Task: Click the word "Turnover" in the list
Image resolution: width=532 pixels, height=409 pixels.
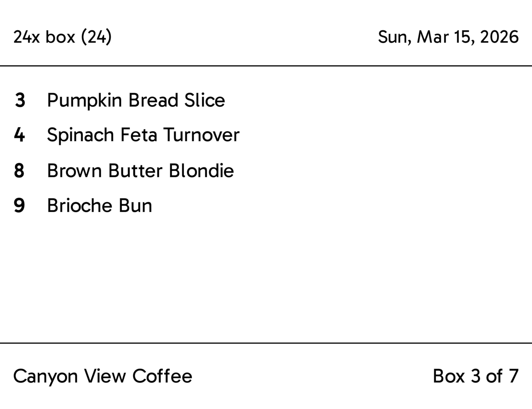Action: pyautogui.click(x=201, y=135)
